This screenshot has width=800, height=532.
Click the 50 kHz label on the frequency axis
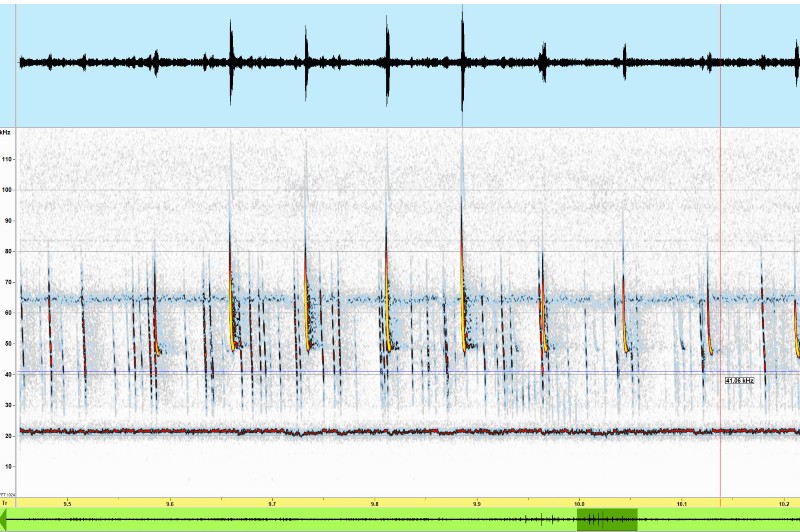(x=7, y=343)
